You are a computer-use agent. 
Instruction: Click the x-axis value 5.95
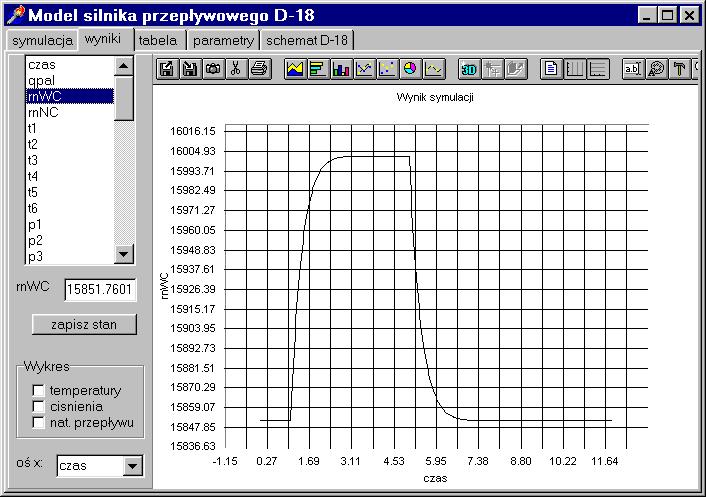click(x=436, y=461)
